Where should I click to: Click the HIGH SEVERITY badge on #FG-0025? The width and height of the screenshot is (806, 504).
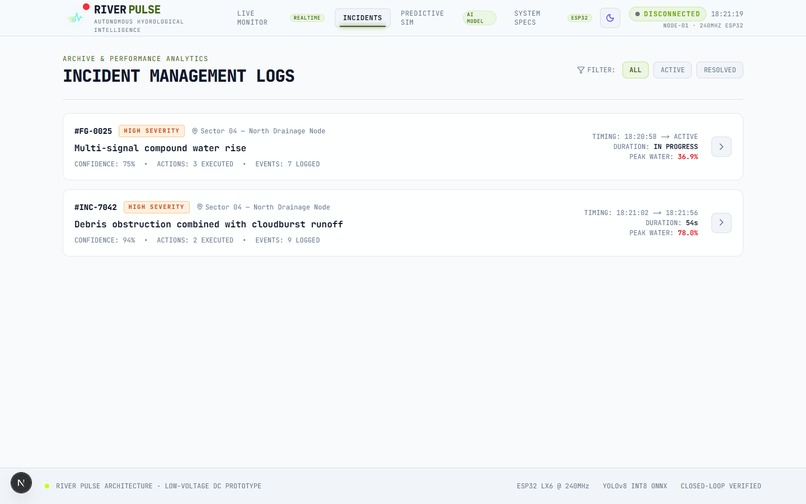152,131
